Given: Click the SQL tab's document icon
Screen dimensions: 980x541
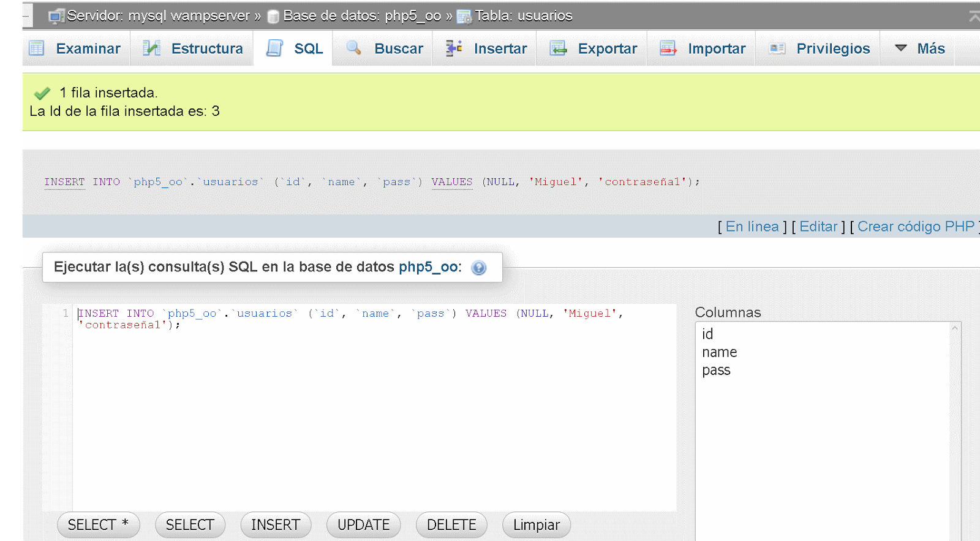Looking at the screenshot, I should (274, 48).
